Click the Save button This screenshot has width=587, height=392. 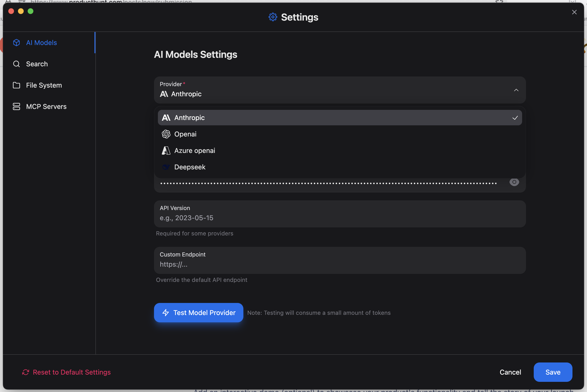552,372
